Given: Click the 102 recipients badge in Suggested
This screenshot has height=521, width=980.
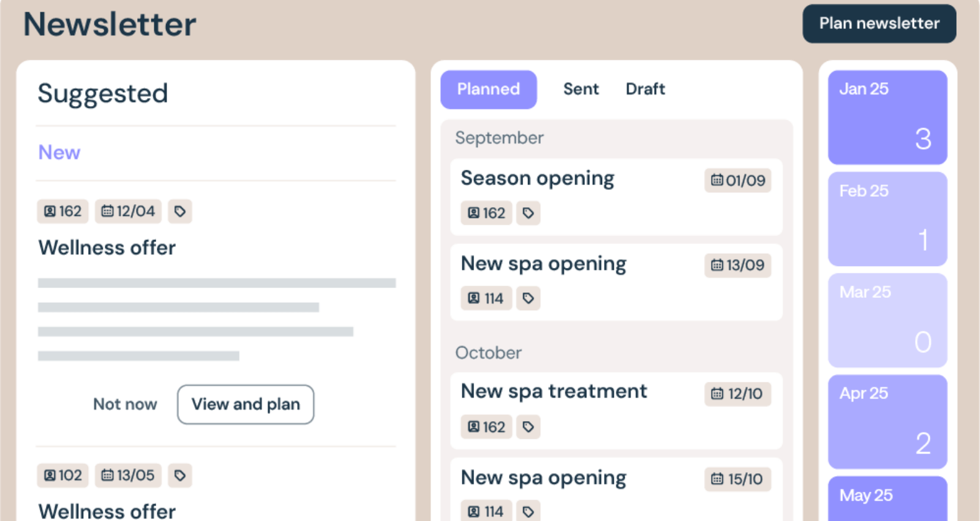Looking at the screenshot, I should (62, 476).
